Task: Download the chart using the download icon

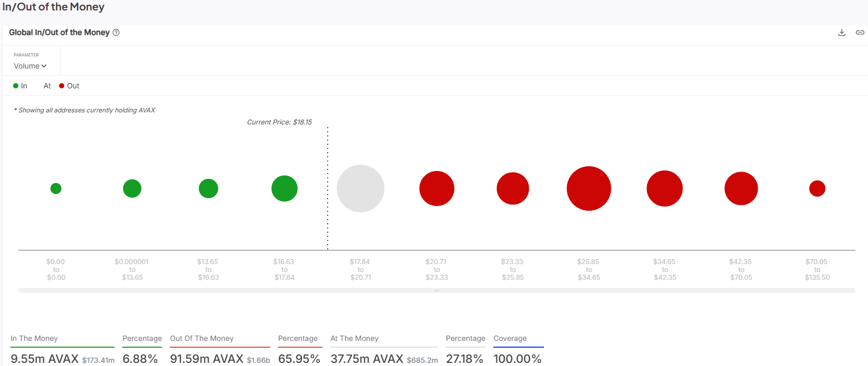Action: tap(841, 32)
